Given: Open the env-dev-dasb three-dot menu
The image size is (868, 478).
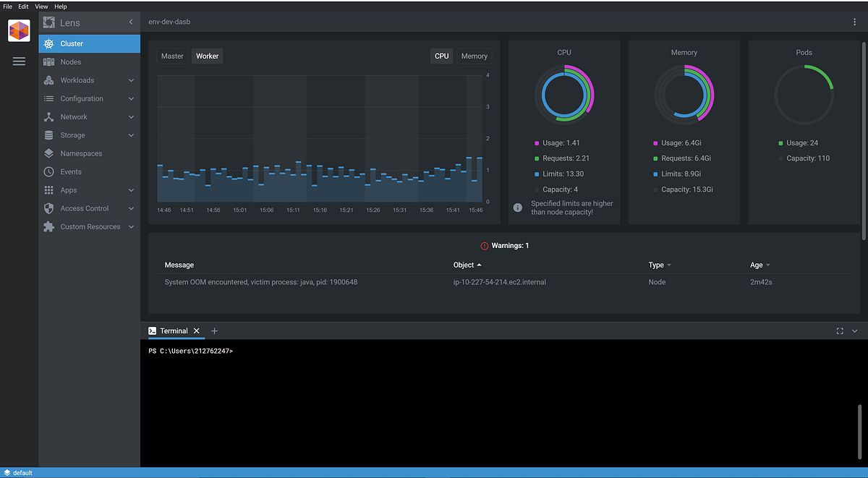Looking at the screenshot, I should (x=854, y=22).
